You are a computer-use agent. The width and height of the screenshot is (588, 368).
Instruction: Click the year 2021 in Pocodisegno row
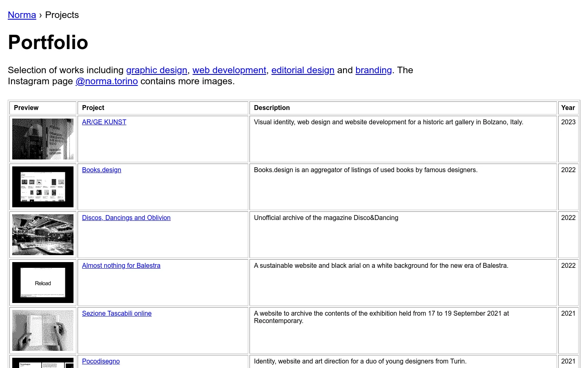tap(568, 361)
